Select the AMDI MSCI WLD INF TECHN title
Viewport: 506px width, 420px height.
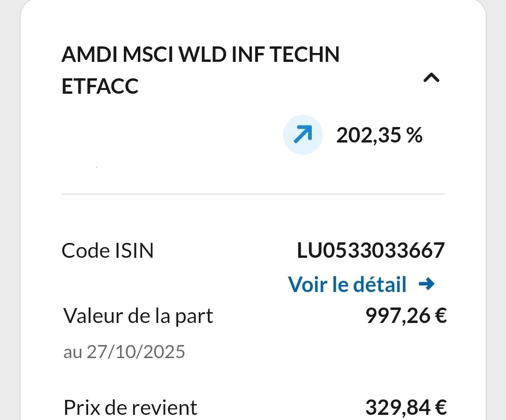200,55
